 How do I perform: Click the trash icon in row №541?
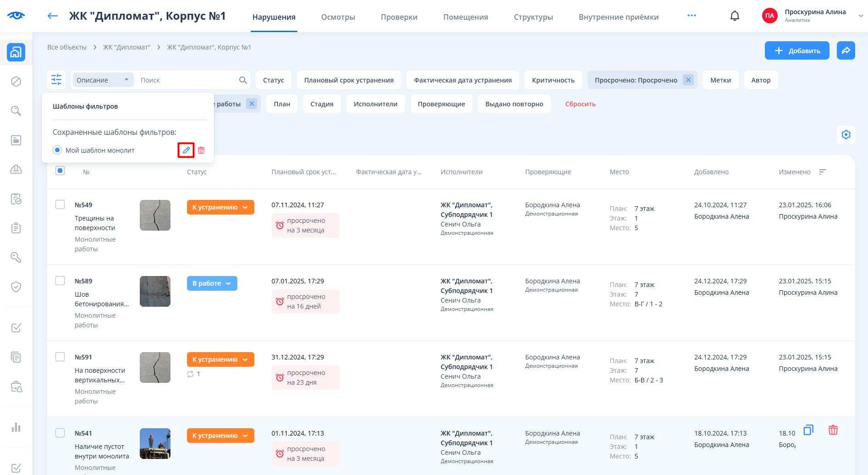click(x=833, y=430)
